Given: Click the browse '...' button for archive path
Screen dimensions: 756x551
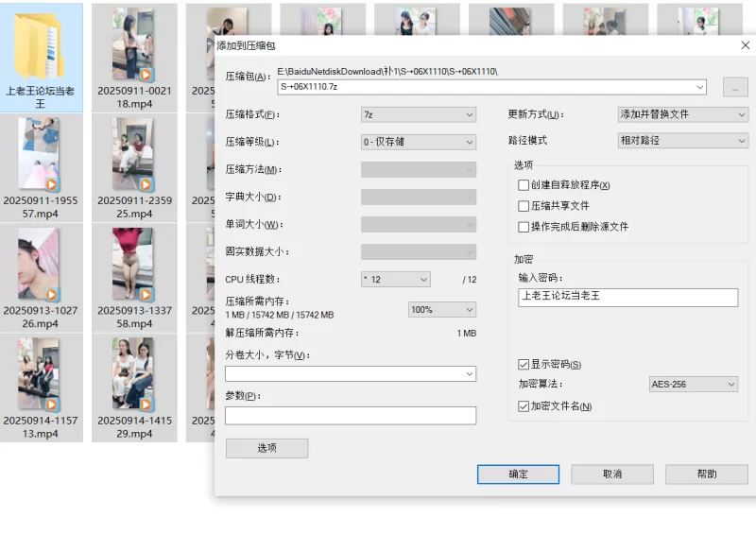Looking at the screenshot, I should click(x=735, y=88).
